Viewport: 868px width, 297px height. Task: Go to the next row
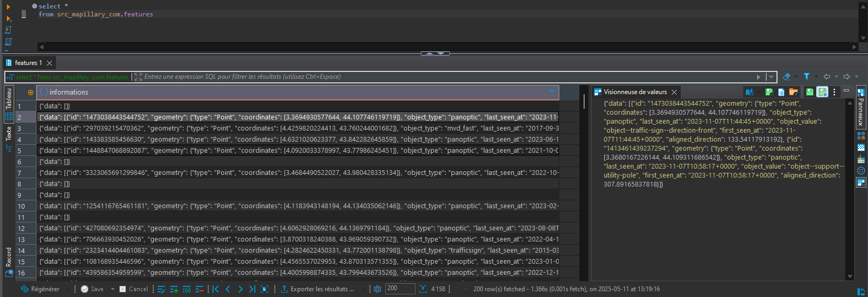(x=241, y=289)
